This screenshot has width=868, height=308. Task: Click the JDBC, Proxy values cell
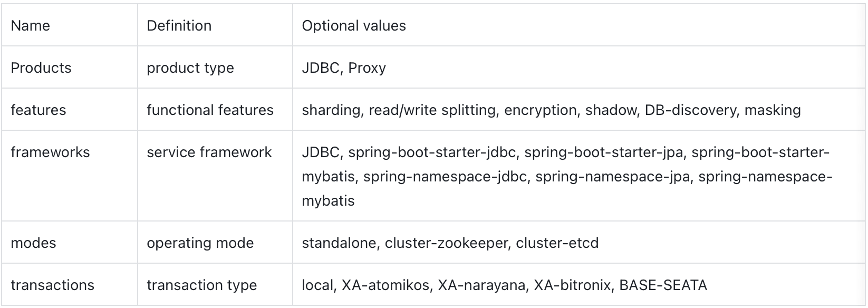click(579, 68)
